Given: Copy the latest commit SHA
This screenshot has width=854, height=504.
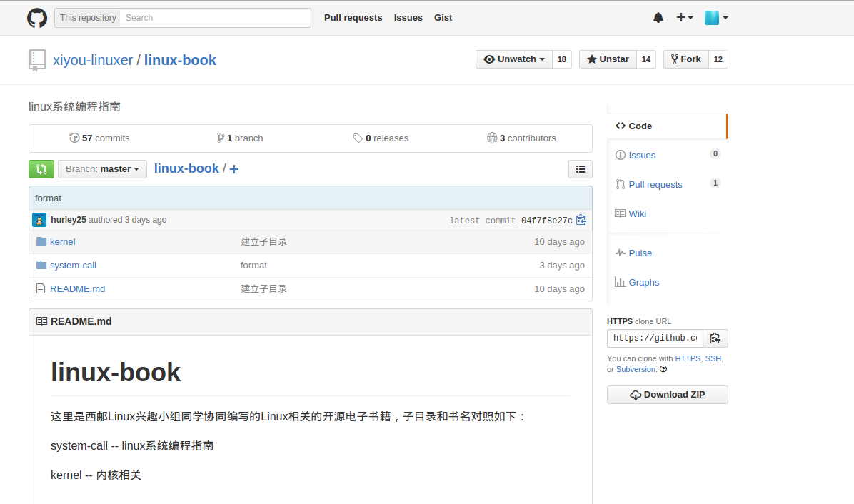Looking at the screenshot, I should tap(581, 220).
